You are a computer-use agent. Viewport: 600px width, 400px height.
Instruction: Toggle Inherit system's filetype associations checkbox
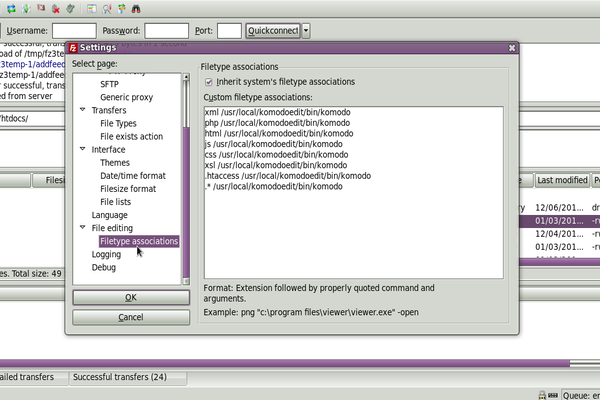click(208, 81)
